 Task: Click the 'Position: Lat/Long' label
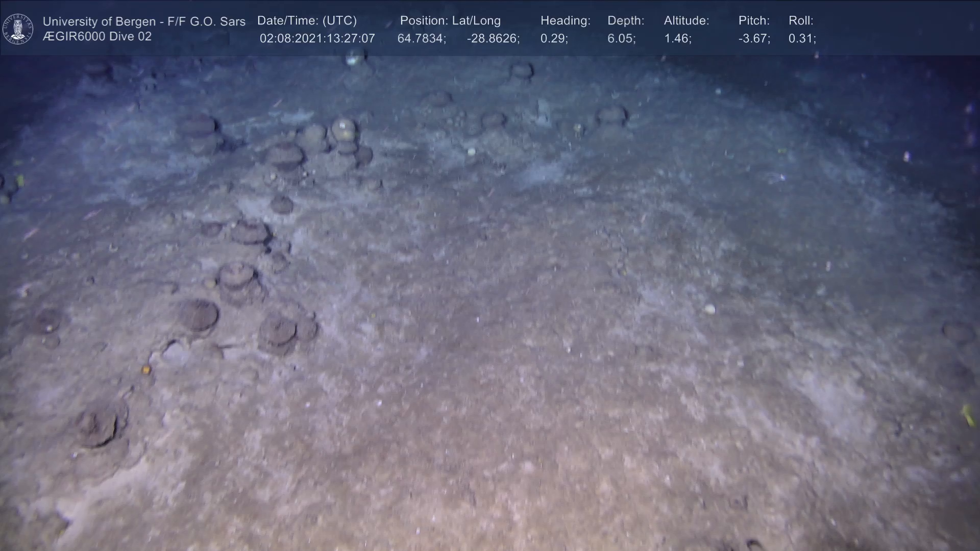[450, 21]
